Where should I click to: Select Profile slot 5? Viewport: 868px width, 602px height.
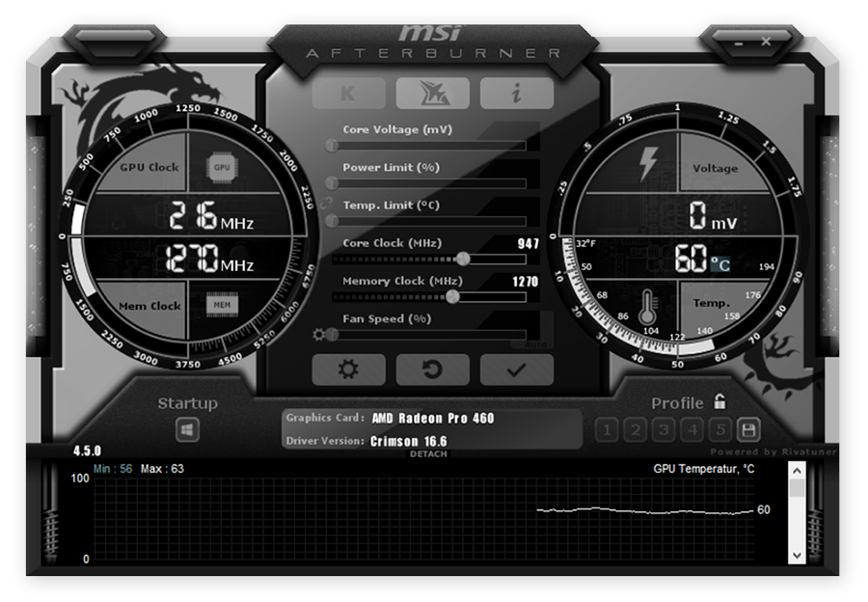719,427
